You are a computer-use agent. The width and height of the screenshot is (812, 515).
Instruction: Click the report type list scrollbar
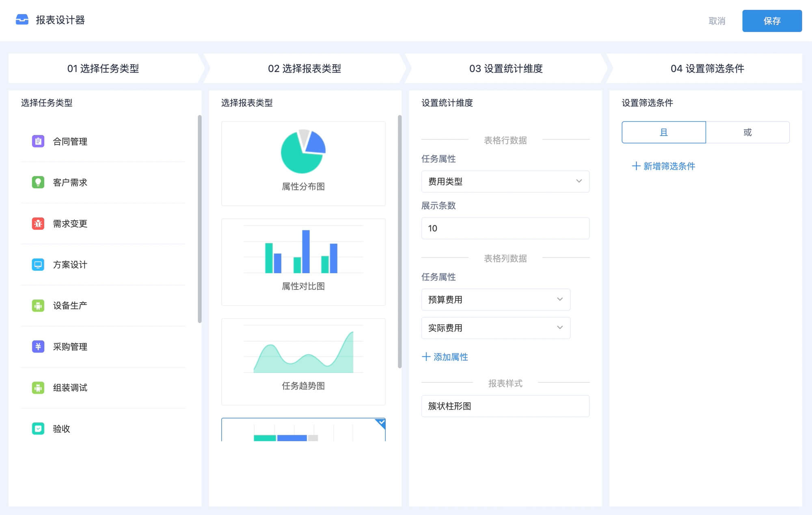point(400,241)
